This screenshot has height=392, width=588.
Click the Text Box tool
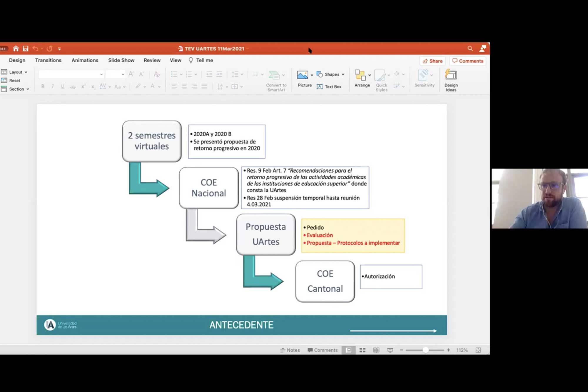coord(329,87)
